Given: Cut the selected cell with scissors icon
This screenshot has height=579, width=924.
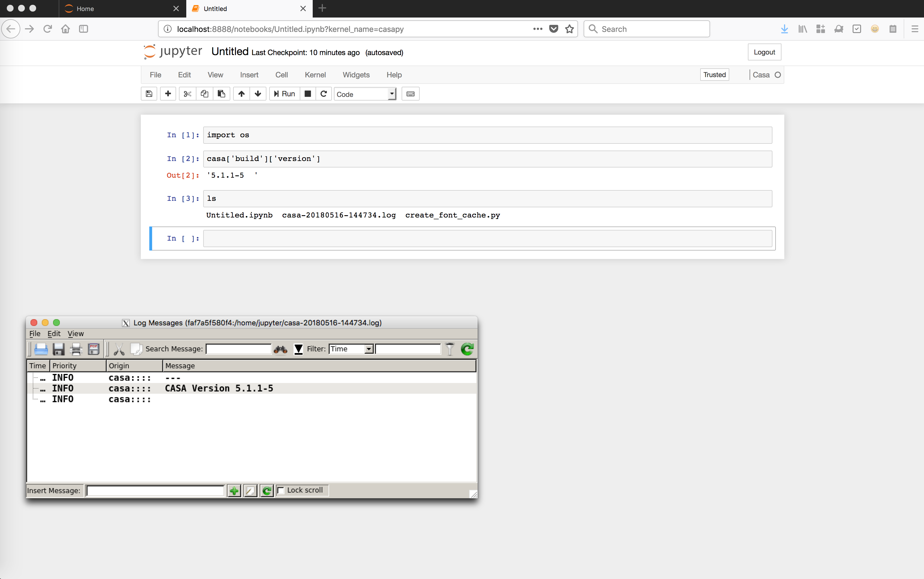Looking at the screenshot, I should (x=187, y=93).
